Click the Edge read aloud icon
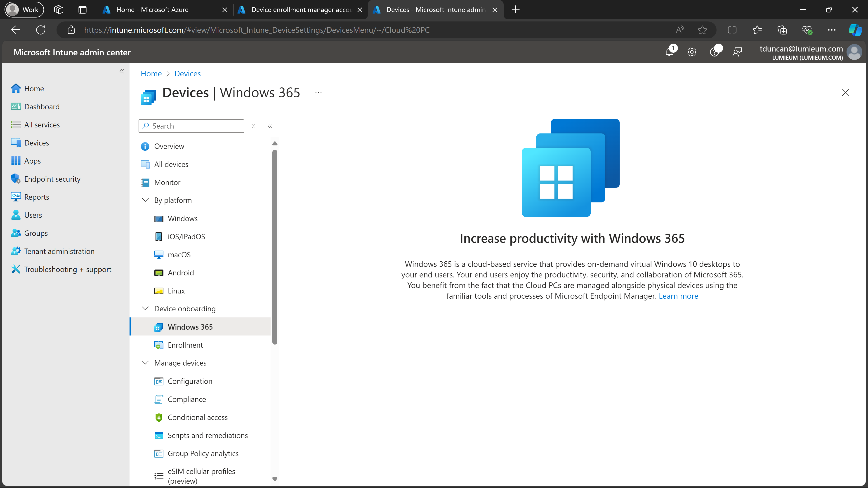This screenshot has width=868, height=488. pyautogui.click(x=680, y=30)
